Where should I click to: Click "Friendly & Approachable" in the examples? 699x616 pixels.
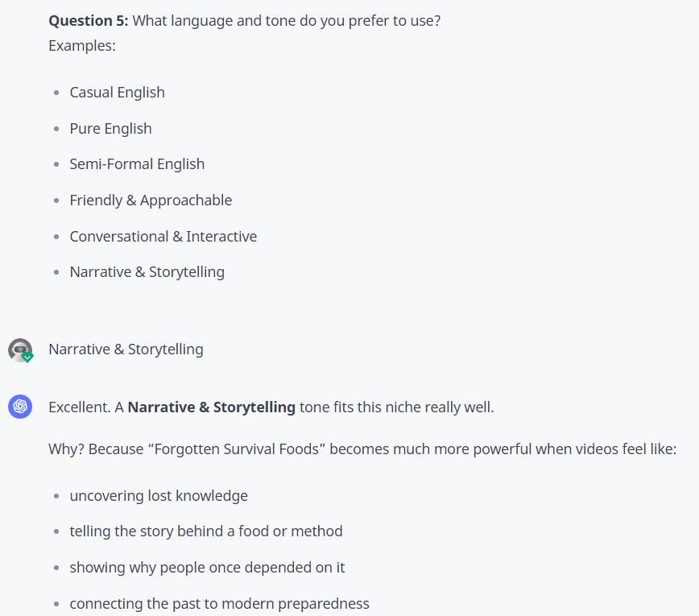[x=151, y=201]
